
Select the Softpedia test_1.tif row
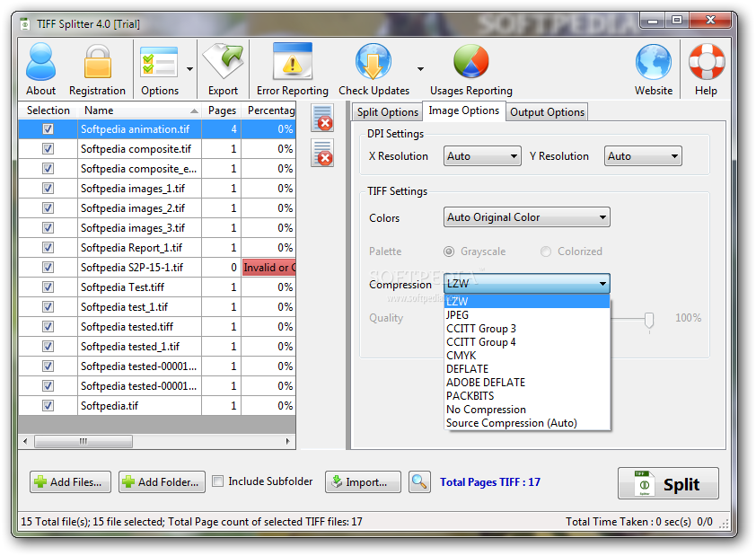click(x=157, y=307)
